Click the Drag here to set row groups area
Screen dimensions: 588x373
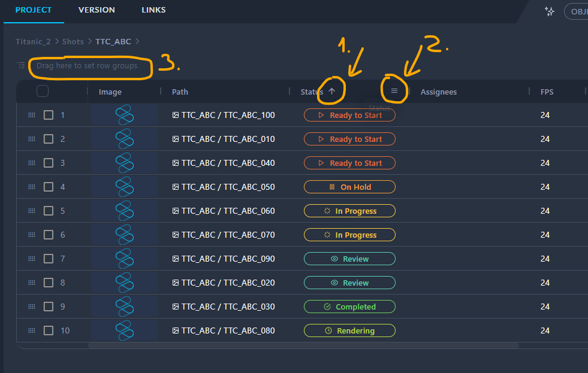tap(87, 65)
